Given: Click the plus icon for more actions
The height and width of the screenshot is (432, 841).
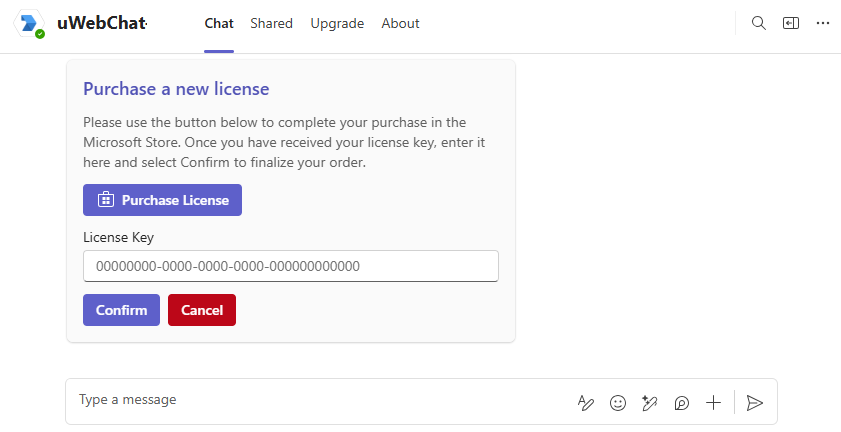Looking at the screenshot, I should (x=713, y=403).
